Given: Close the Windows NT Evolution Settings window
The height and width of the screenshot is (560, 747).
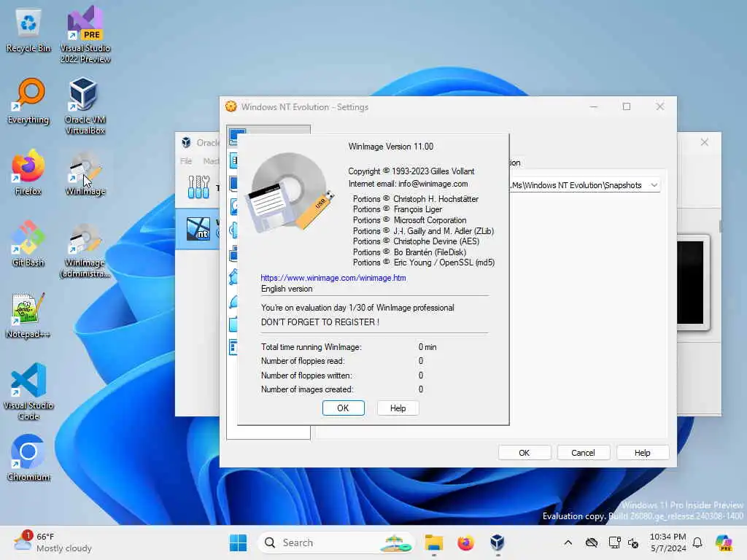Looking at the screenshot, I should 659,106.
